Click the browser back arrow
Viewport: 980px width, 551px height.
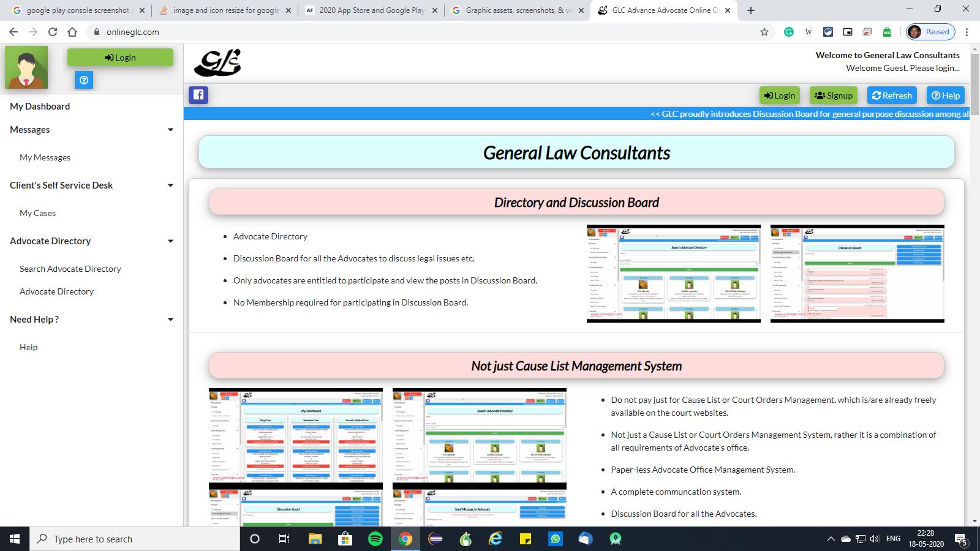tap(13, 32)
